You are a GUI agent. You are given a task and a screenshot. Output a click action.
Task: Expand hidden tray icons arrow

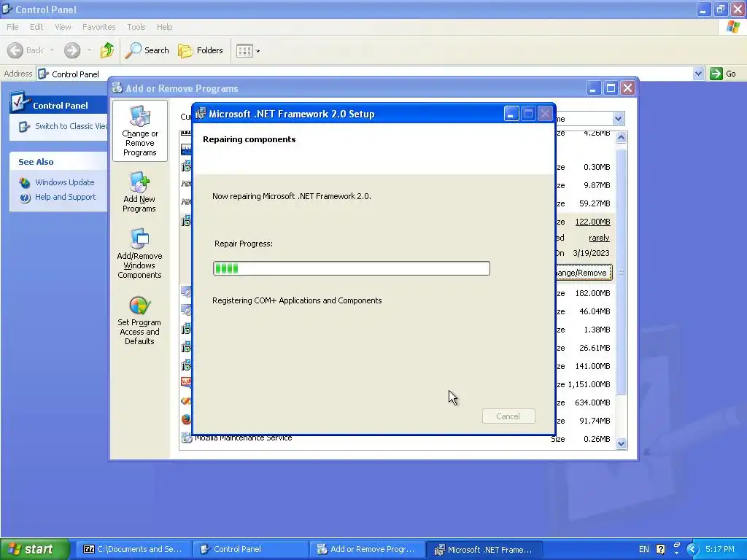[x=693, y=550]
